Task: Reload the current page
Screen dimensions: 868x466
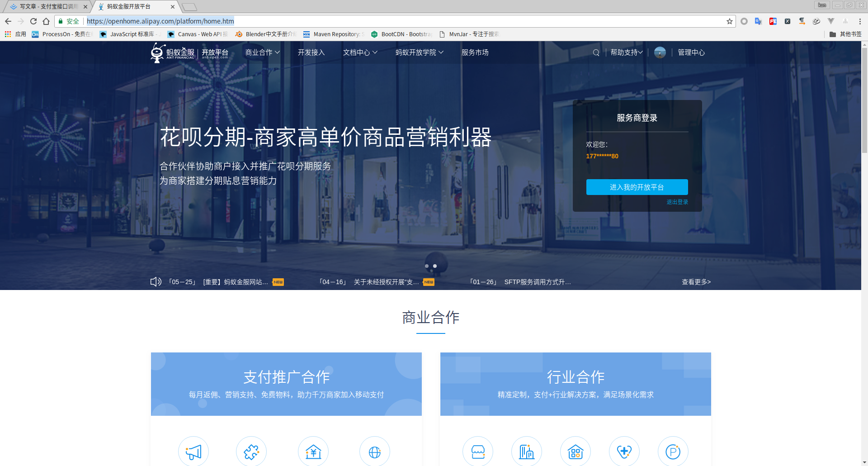Action: 33,21
